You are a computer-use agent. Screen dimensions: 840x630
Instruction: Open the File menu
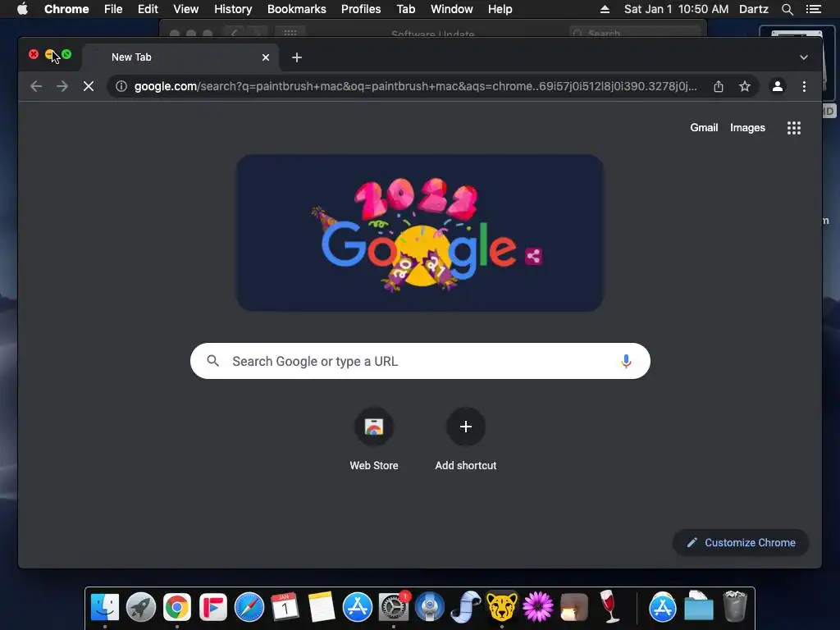[x=113, y=9]
